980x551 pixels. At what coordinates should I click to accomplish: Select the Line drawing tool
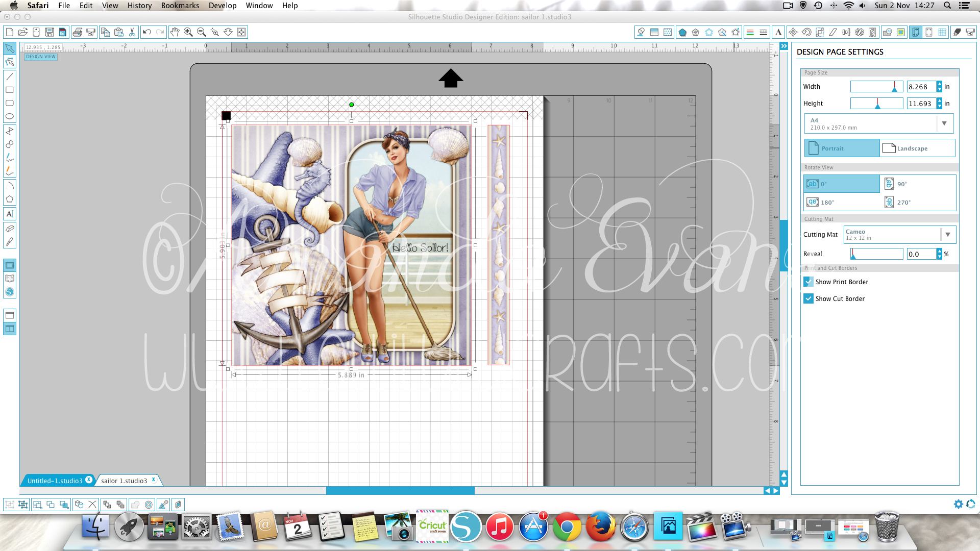(10, 77)
